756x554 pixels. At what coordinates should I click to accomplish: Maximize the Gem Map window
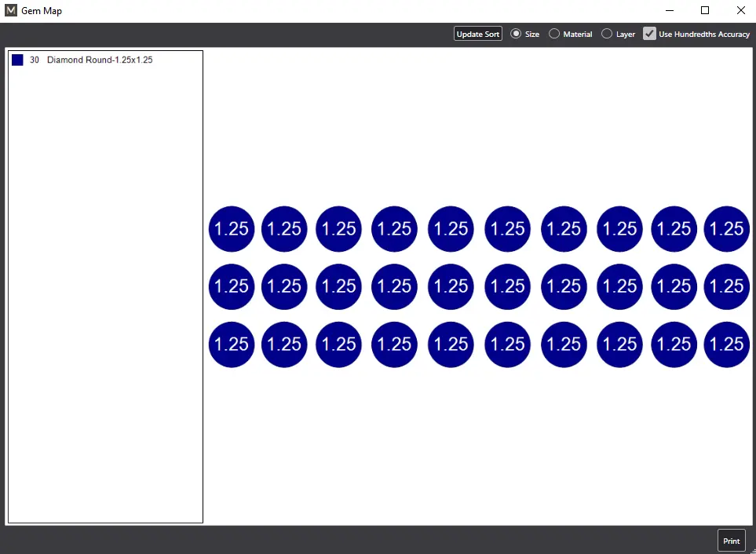(705, 11)
